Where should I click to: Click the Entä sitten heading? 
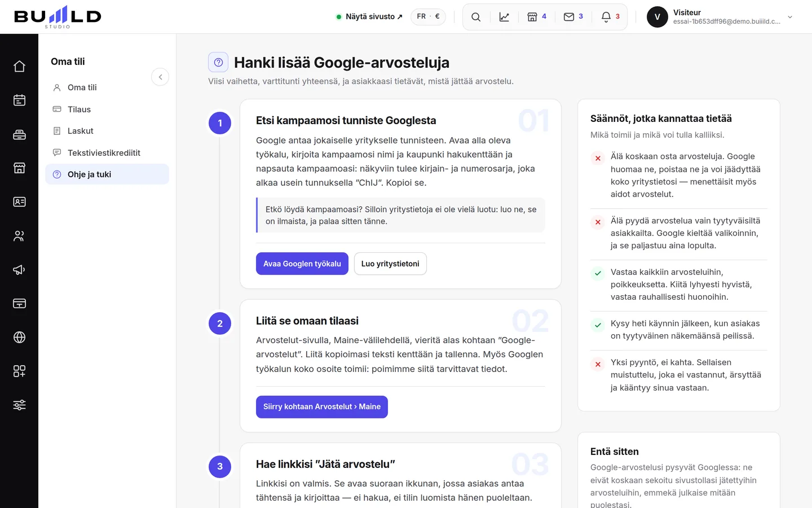pos(615,452)
